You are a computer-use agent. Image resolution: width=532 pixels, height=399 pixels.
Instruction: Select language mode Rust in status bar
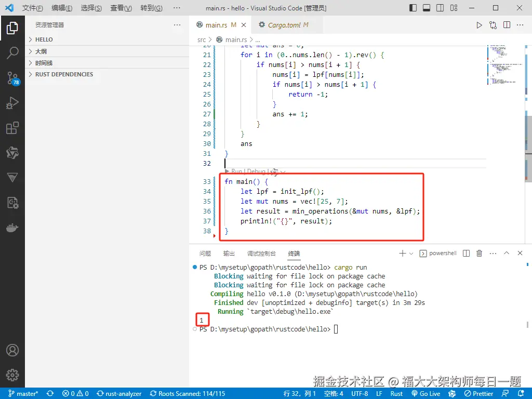click(396, 394)
